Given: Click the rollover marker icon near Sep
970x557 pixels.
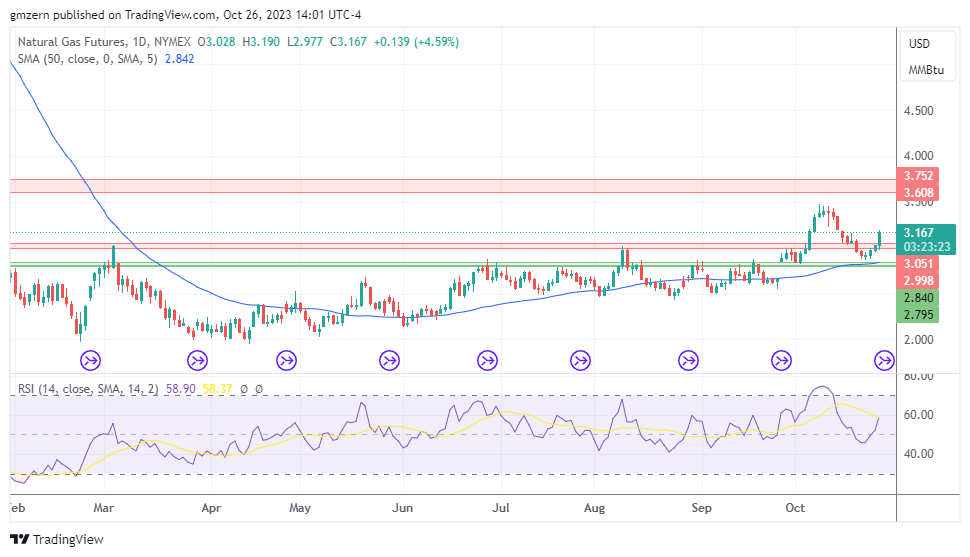Looking at the screenshot, I should pos(688,359).
